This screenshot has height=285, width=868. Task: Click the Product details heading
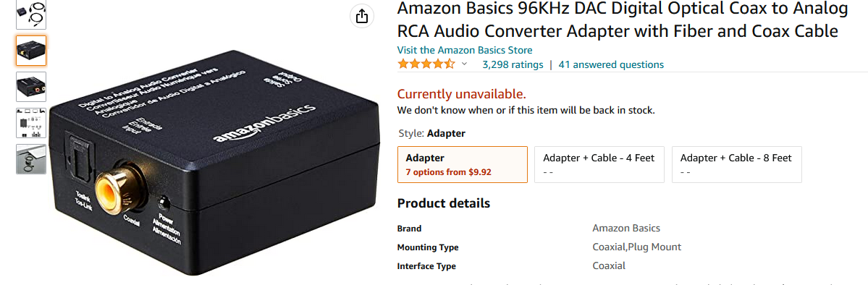click(x=443, y=203)
